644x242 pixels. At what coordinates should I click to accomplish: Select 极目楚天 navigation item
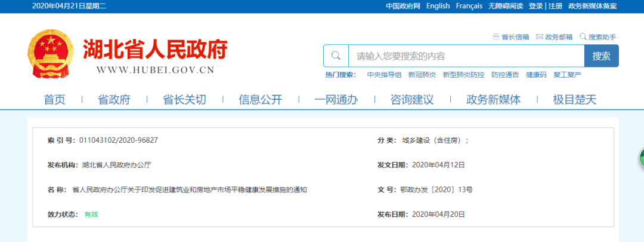pos(574,100)
